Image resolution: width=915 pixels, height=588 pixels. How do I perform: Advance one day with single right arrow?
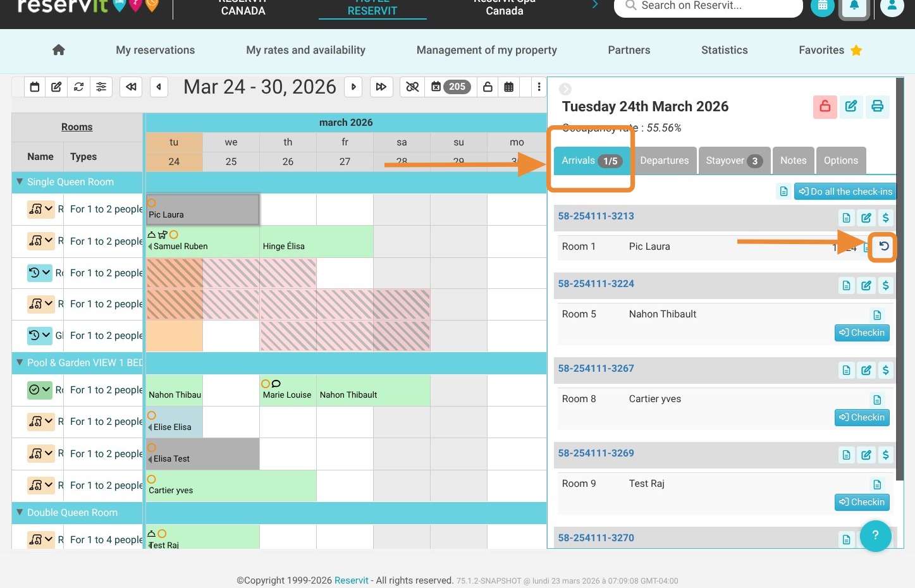tap(353, 87)
